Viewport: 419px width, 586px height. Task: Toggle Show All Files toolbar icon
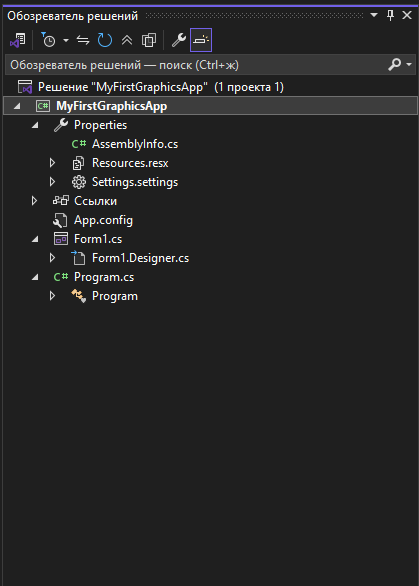[x=148, y=40]
